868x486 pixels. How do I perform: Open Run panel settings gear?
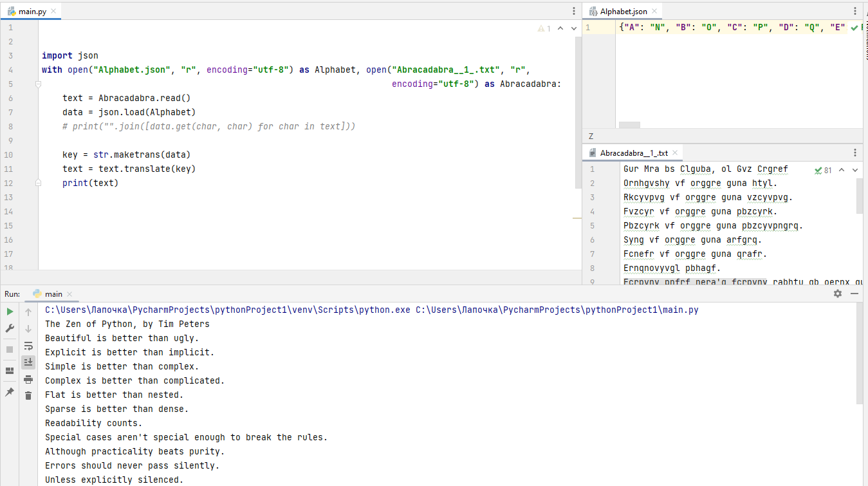(837, 294)
